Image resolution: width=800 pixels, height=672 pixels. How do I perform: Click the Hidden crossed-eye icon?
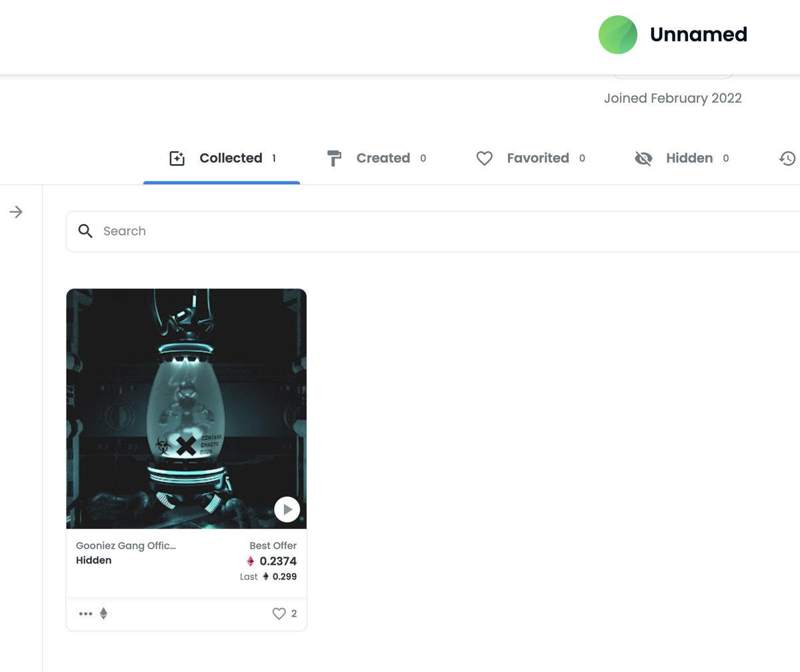click(643, 159)
